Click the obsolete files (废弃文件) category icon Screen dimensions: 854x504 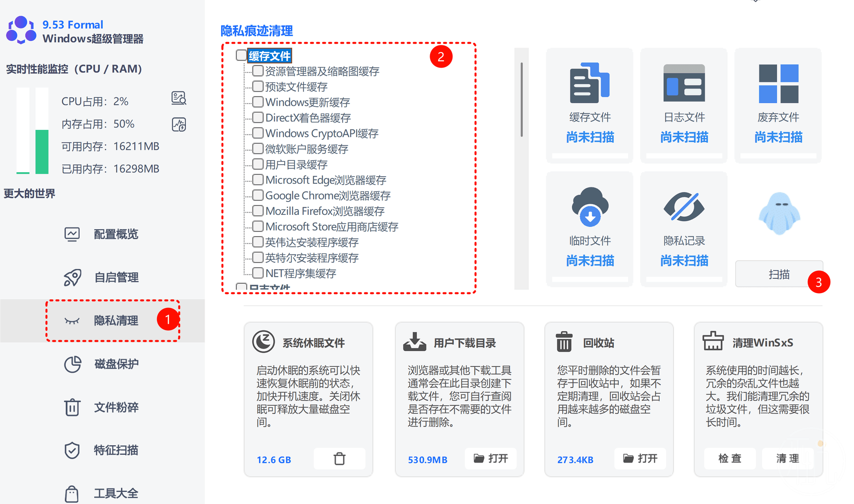(x=778, y=83)
